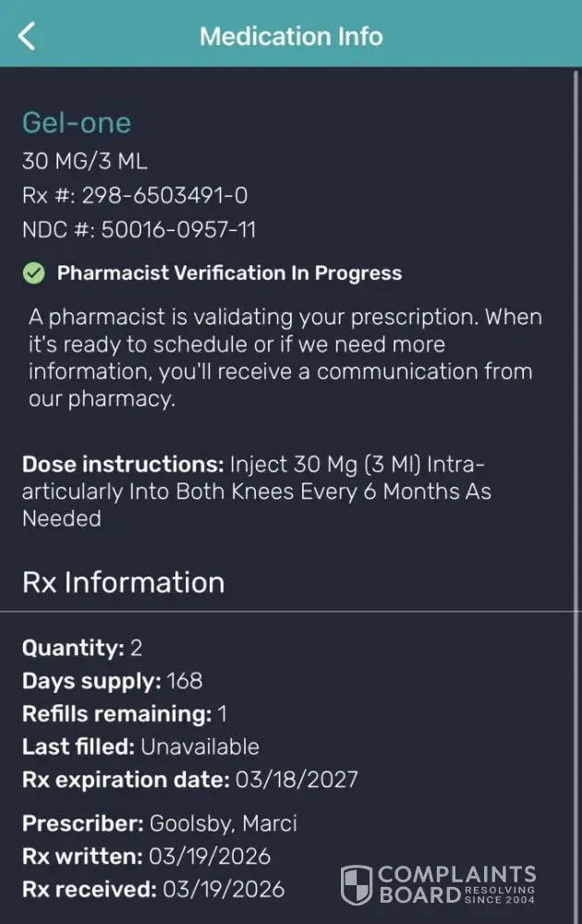Open the Rx Information section heading
This screenshot has height=924, width=582.
click(x=123, y=582)
